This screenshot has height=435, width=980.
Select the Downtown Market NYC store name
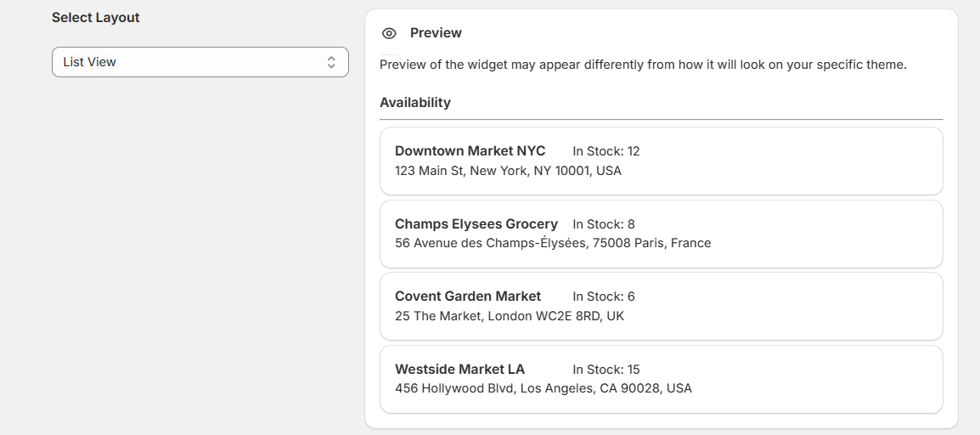click(470, 151)
